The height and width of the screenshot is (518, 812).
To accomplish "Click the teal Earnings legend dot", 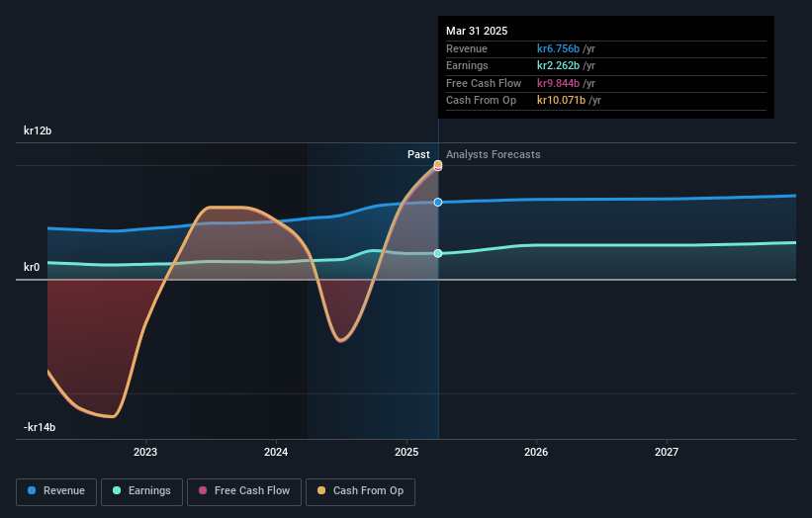I will pyautogui.click(x=117, y=490).
